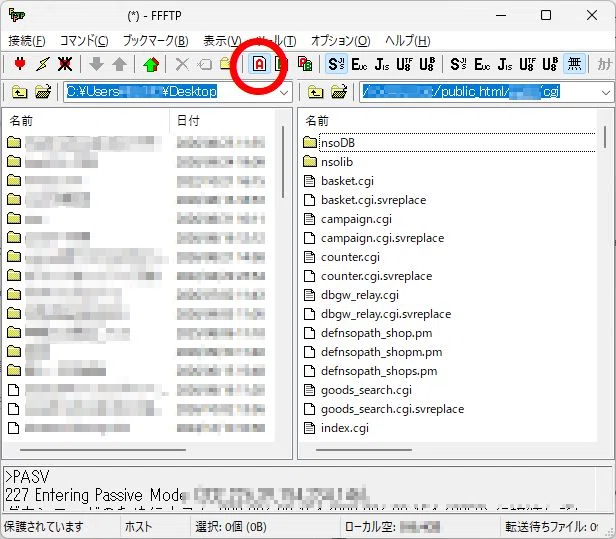This screenshot has height=539, width=616.
Task: Select file basket.cgi
Action: point(347,181)
